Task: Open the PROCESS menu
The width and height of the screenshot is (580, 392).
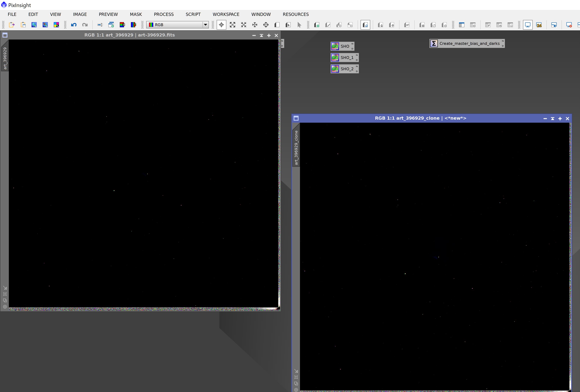Action: [164, 14]
